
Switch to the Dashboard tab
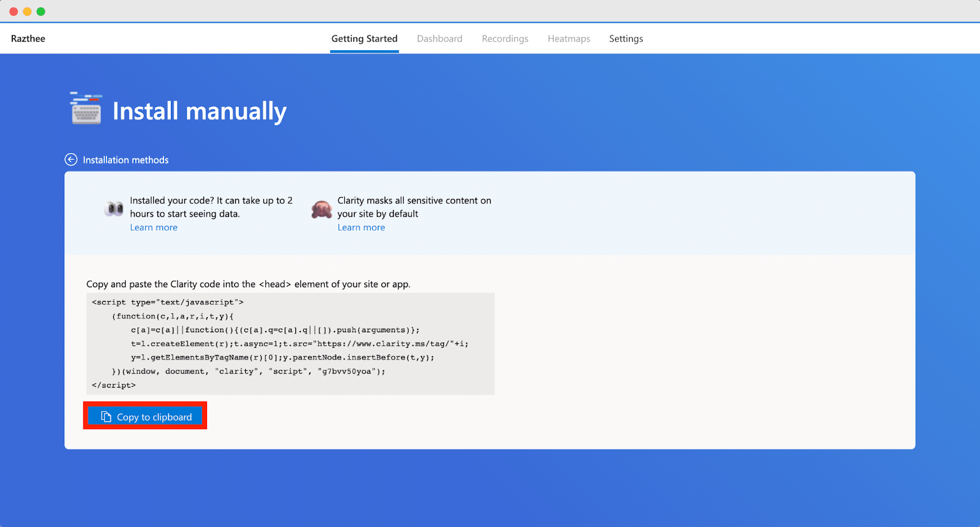[440, 39]
